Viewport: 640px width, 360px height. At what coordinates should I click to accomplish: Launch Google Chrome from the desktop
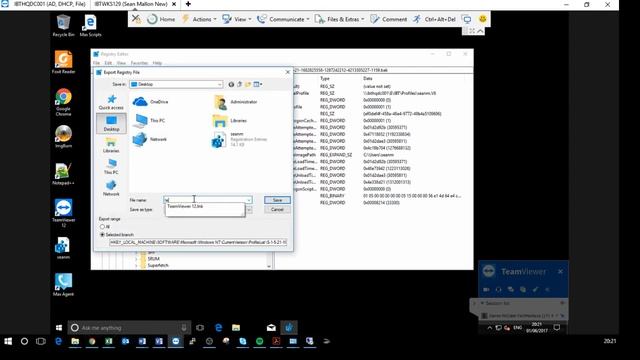coord(63,102)
